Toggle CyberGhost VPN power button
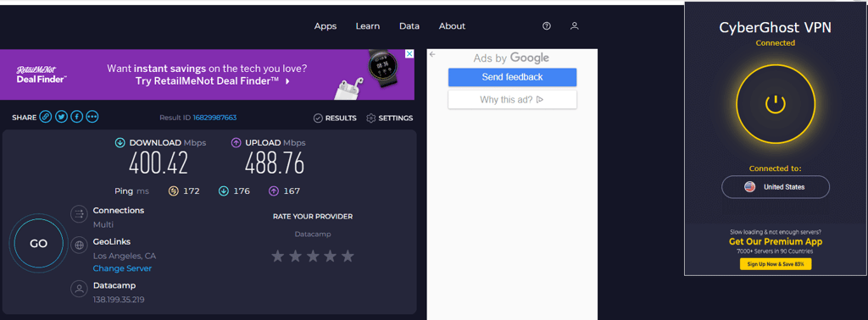Image resolution: width=868 pixels, height=320 pixels. point(775,104)
